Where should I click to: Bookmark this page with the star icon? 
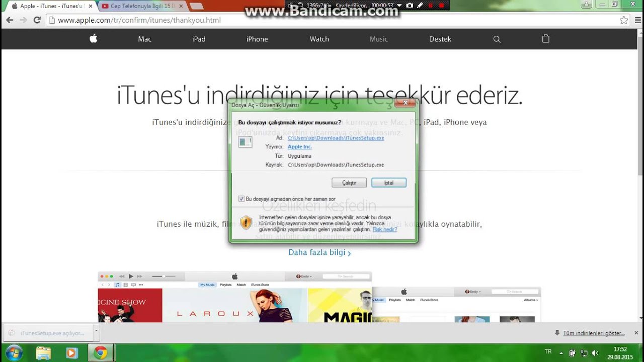[624, 20]
